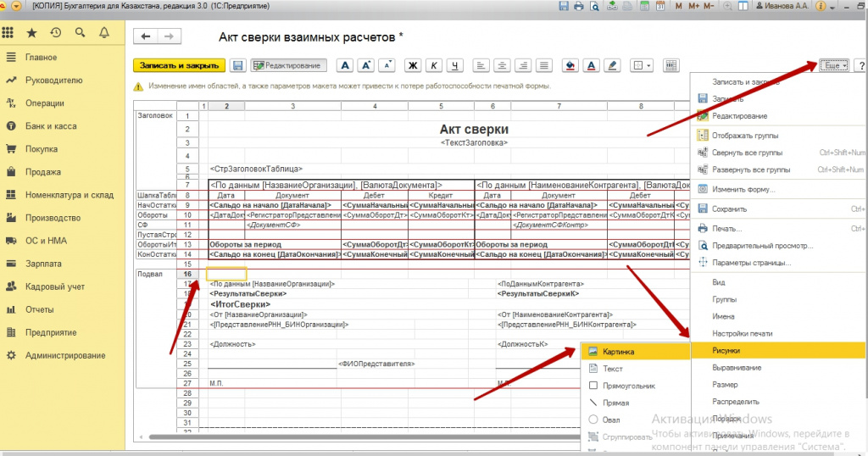Open the Номенклатура и склад section
Viewport: 868px width, 456px height.
(x=70, y=195)
